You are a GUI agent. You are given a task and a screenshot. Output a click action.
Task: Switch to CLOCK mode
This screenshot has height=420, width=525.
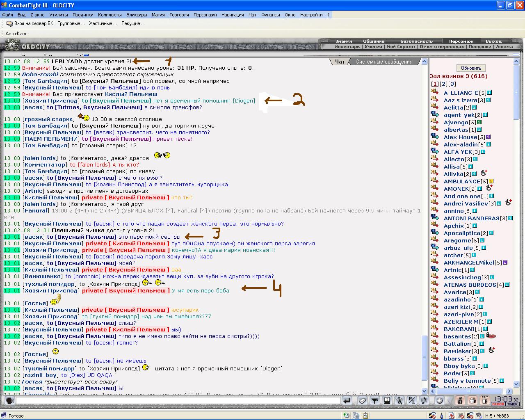[x=498, y=404]
